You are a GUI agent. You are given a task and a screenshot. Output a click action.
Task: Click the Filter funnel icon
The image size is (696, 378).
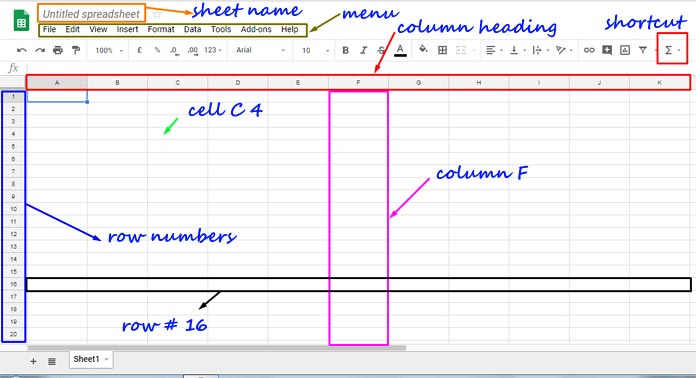click(643, 50)
